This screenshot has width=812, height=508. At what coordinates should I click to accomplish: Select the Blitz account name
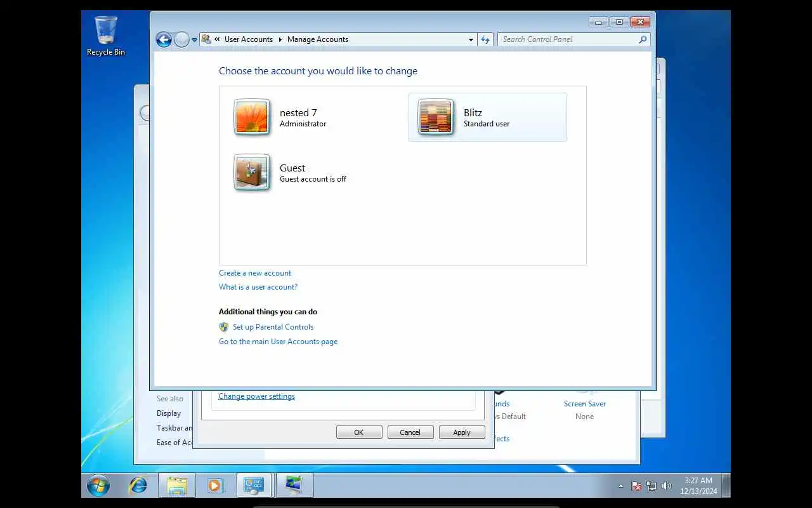point(473,113)
